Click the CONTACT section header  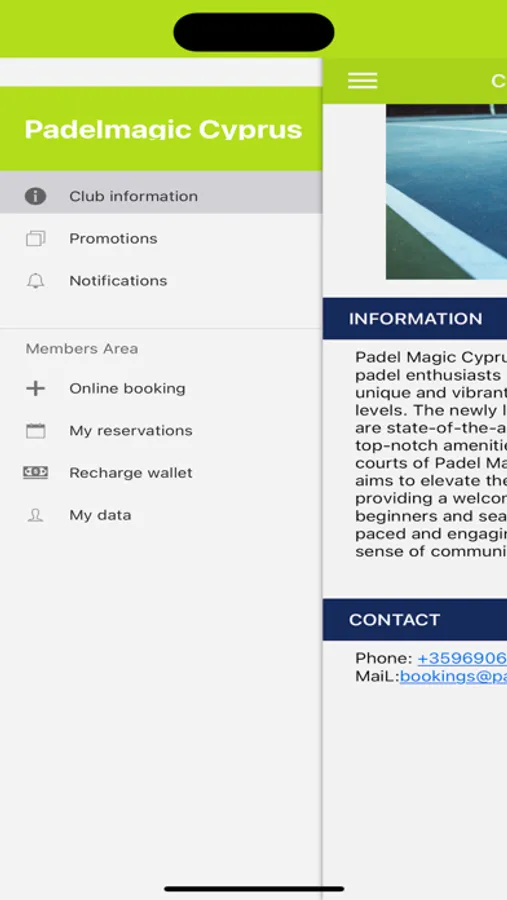click(x=415, y=620)
